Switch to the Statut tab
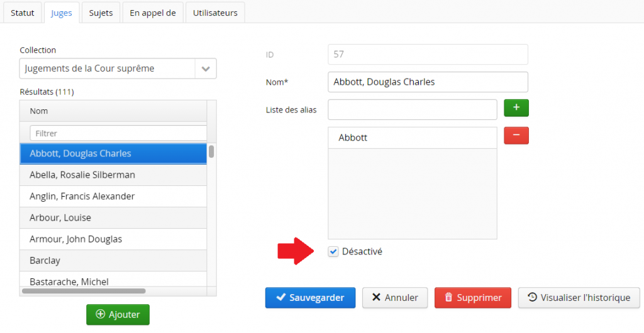The height and width of the screenshot is (333, 644). coord(23,13)
